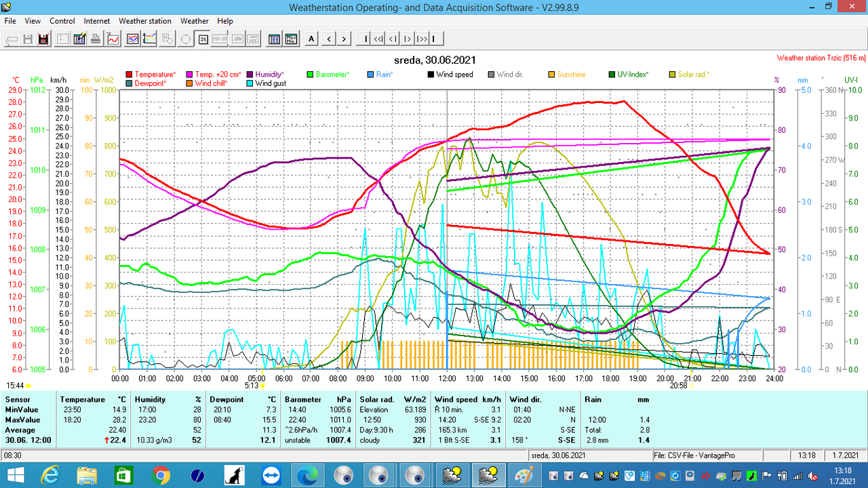Image resolution: width=868 pixels, height=488 pixels.
Task: Click the circular compass-like toolbar icon
Action: tap(185, 39)
